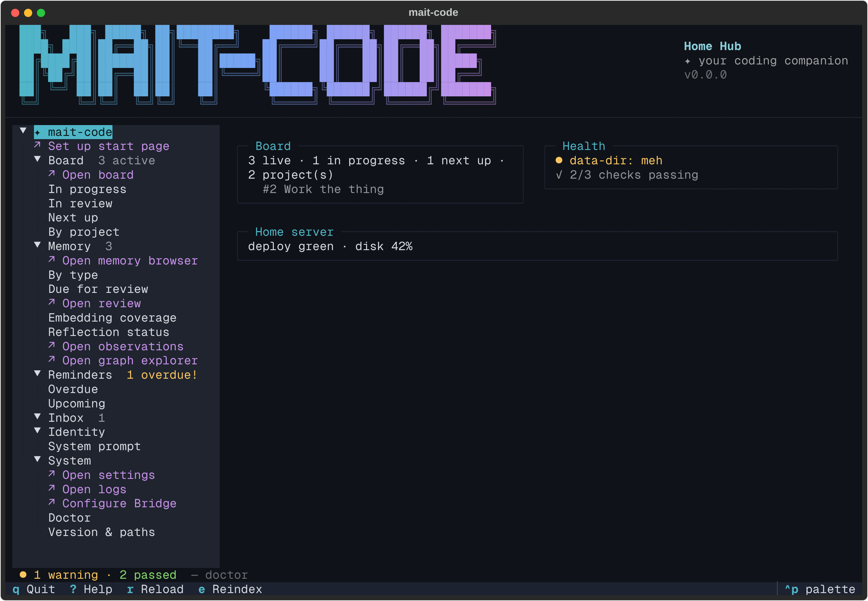The width and height of the screenshot is (868, 601).
Task: Click the arrow icon beside Open graph explorer
Action: tap(52, 360)
